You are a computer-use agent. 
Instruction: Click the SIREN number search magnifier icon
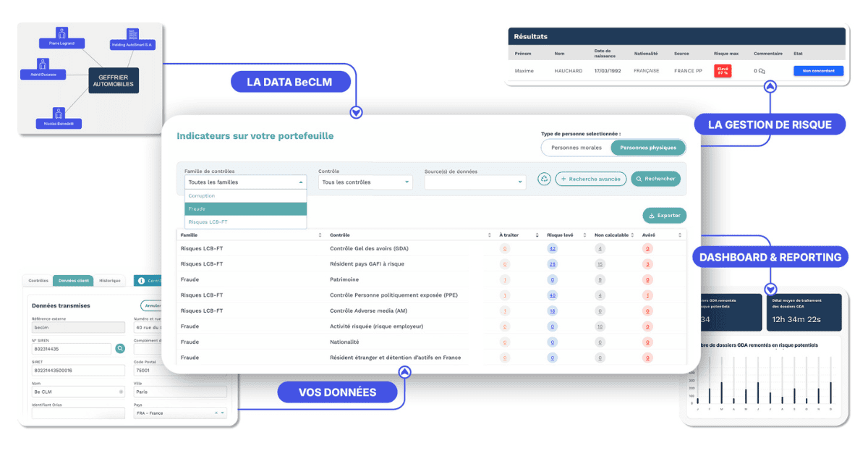120,348
